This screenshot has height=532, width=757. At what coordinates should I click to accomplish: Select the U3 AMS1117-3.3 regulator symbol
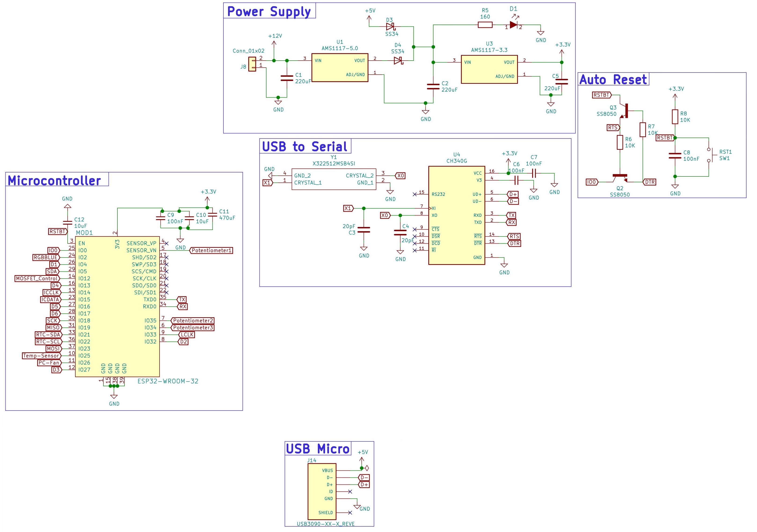coord(489,69)
